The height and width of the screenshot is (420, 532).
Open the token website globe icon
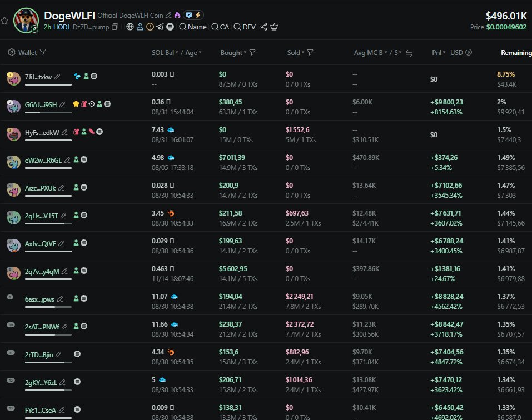point(130,27)
